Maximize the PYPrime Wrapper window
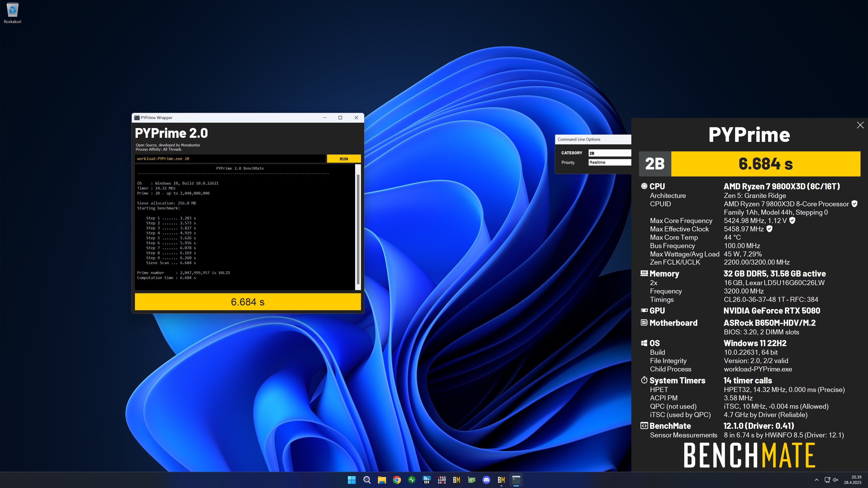The height and width of the screenshot is (488, 868). [x=340, y=117]
